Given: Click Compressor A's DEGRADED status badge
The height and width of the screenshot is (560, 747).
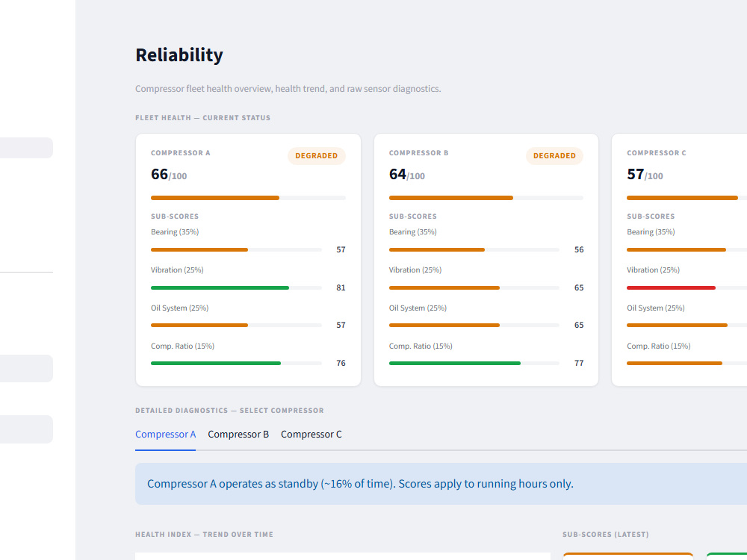Looking at the screenshot, I should click(316, 156).
